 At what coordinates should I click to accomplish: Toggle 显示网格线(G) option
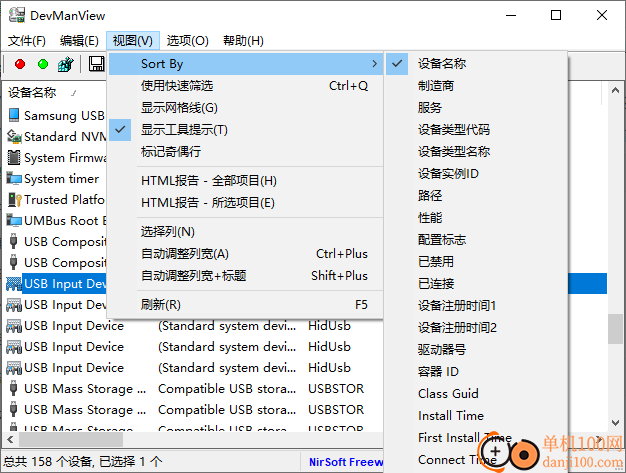pyautogui.click(x=246, y=108)
